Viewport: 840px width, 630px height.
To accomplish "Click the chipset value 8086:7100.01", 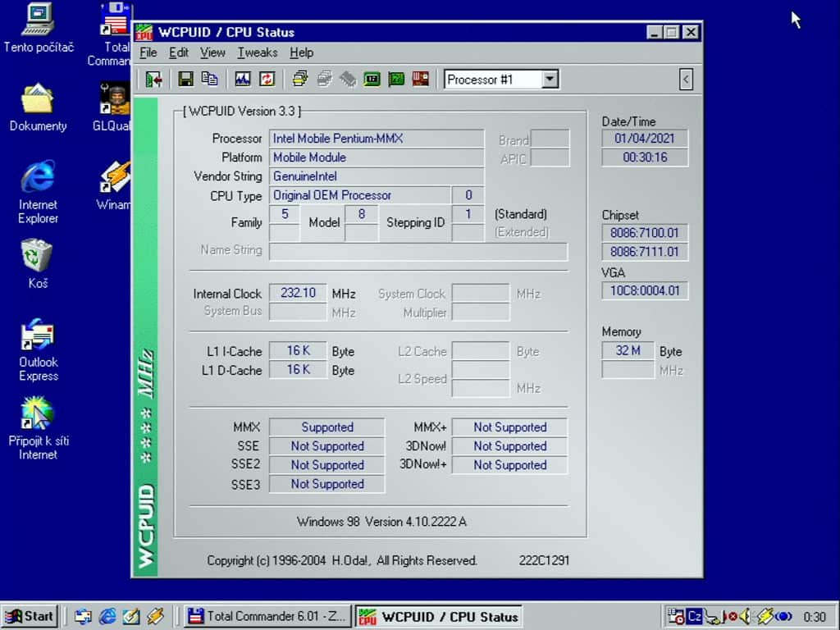I will (645, 233).
